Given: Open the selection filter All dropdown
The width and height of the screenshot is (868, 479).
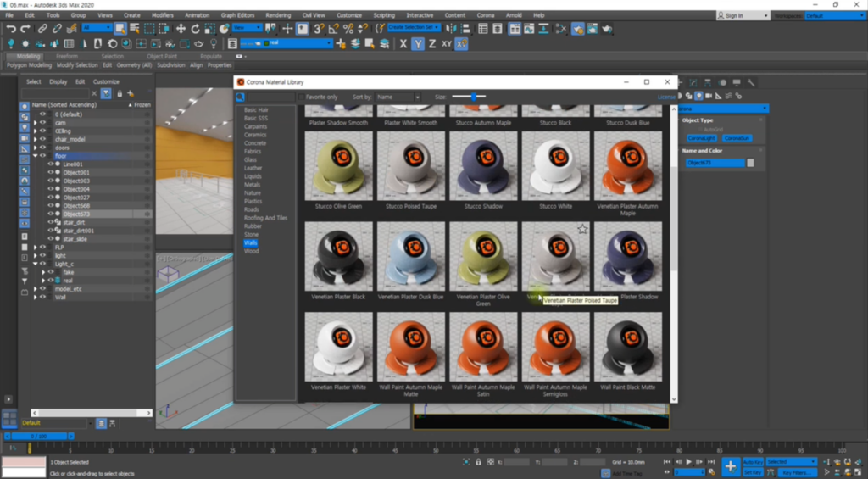Looking at the screenshot, I should coord(97,28).
